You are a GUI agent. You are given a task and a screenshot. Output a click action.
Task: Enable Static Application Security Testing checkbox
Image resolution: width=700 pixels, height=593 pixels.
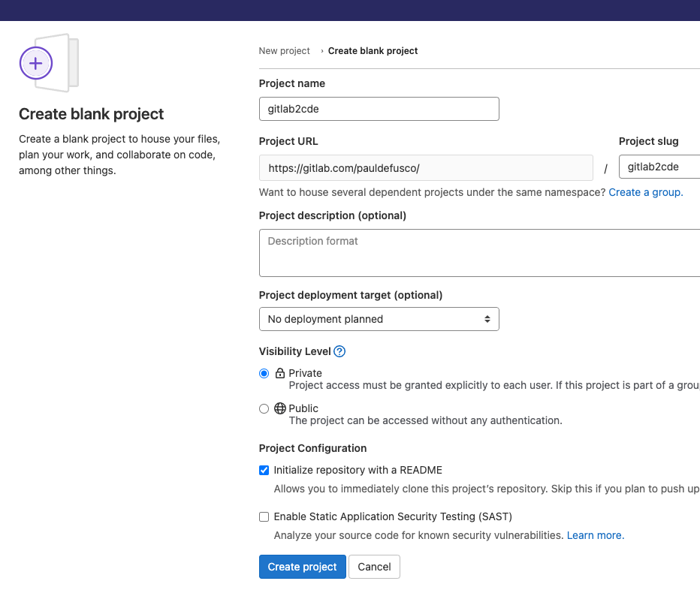264,516
